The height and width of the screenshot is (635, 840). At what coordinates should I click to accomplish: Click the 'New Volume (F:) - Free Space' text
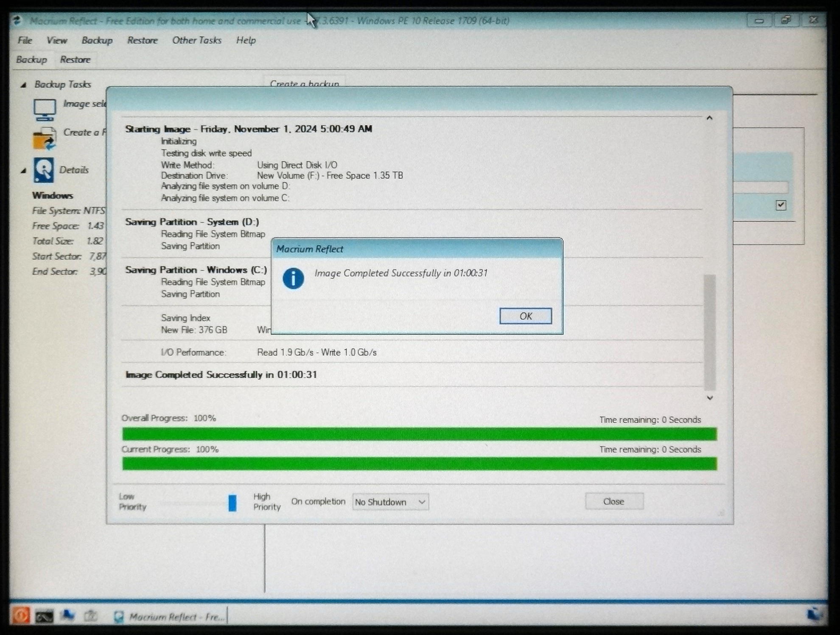330,176
